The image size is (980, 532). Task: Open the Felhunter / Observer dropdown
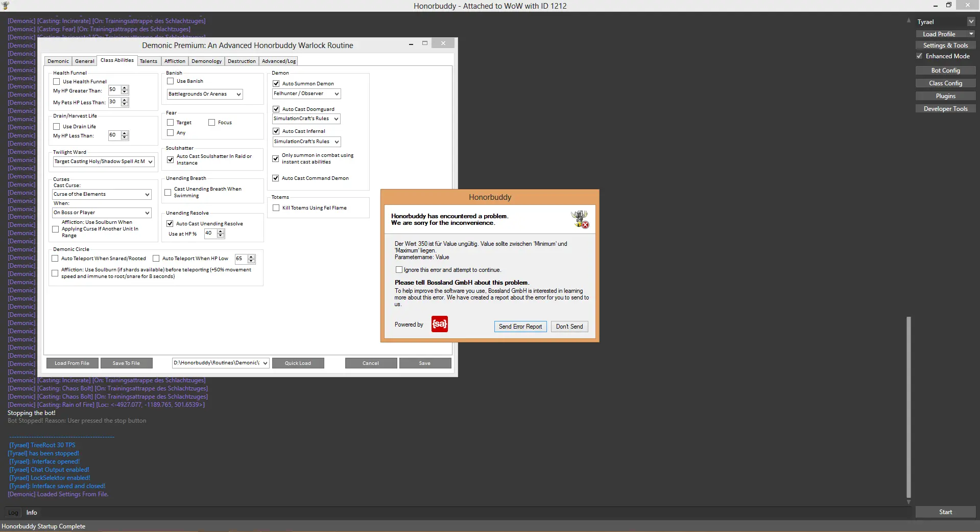click(306, 94)
